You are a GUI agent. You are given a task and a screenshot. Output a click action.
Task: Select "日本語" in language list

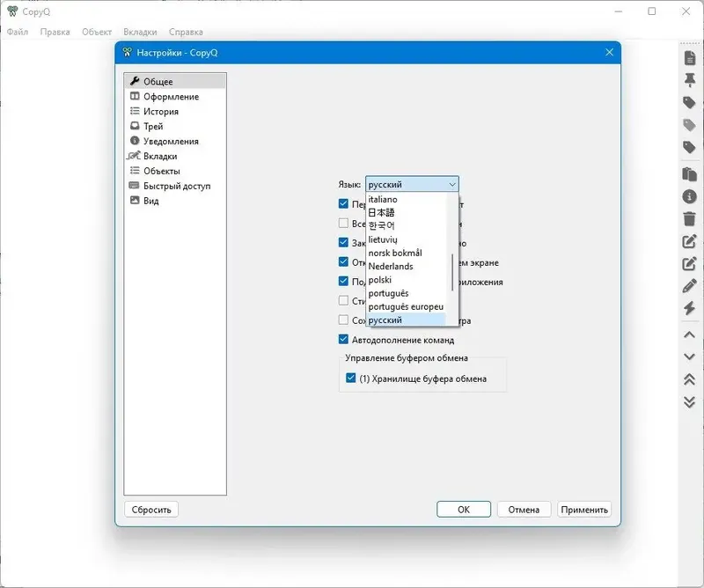(x=407, y=212)
